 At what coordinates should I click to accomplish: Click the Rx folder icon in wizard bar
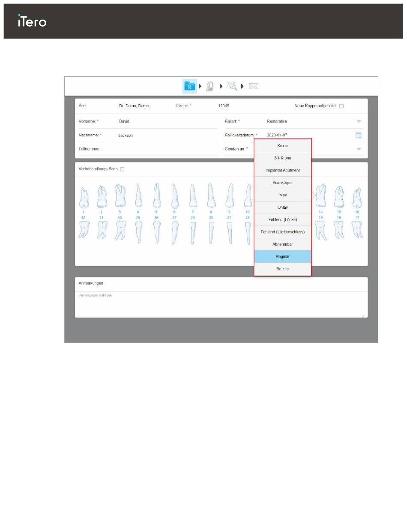click(189, 86)
